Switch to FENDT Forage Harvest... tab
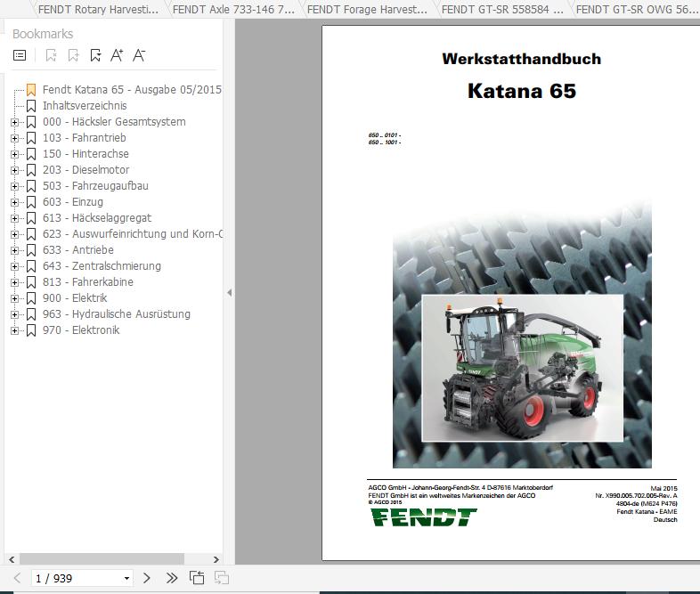The width and height of the screenshot is (700, 594). [x=367, y=10]
